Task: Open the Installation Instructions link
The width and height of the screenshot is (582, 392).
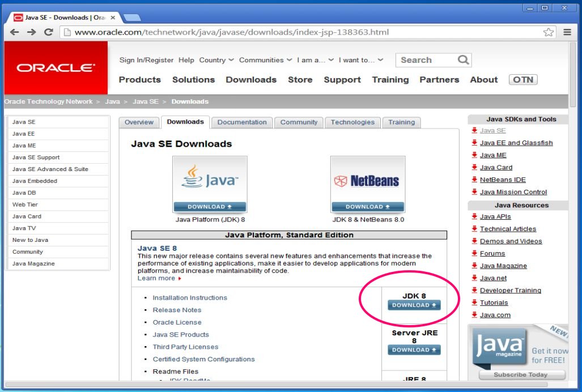Action: click(190, 297)
